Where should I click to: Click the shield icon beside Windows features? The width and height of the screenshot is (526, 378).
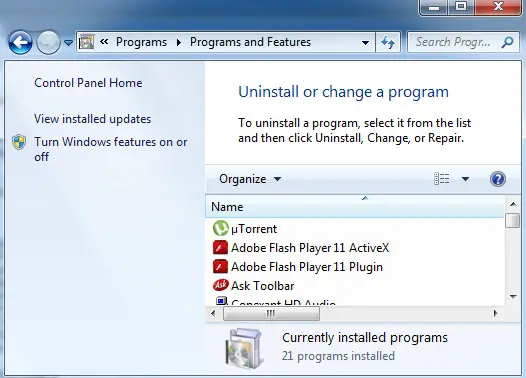tap(19, 142)
